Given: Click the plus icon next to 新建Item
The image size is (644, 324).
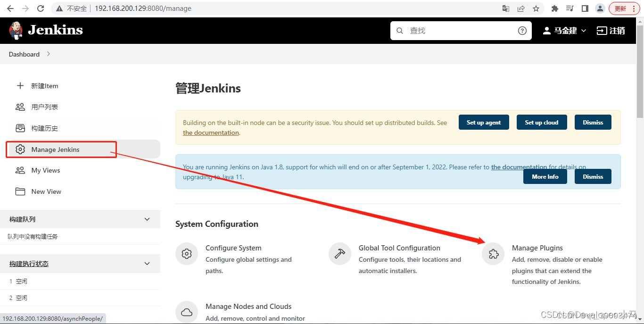Looking at the screenshot, I should (20, 86).
